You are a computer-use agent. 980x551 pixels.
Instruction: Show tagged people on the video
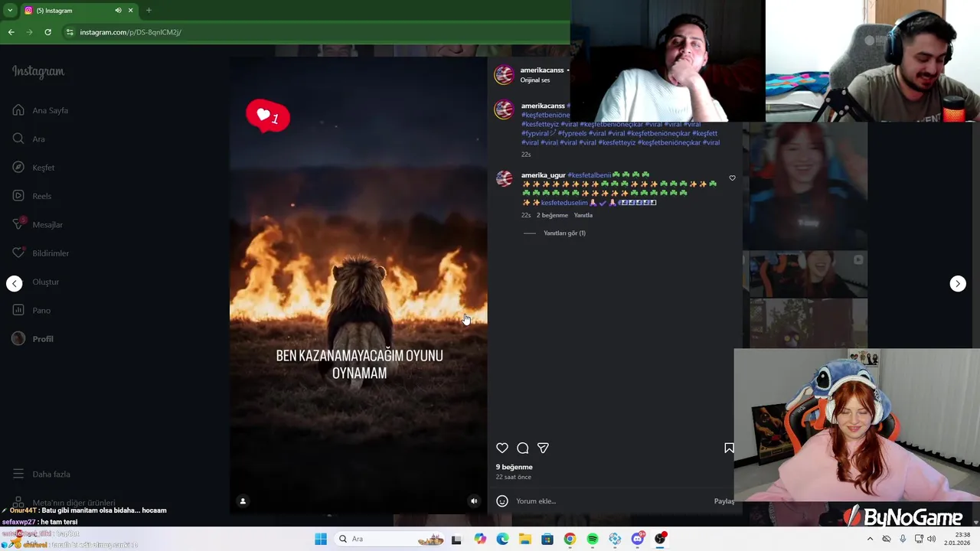[243, 501]
